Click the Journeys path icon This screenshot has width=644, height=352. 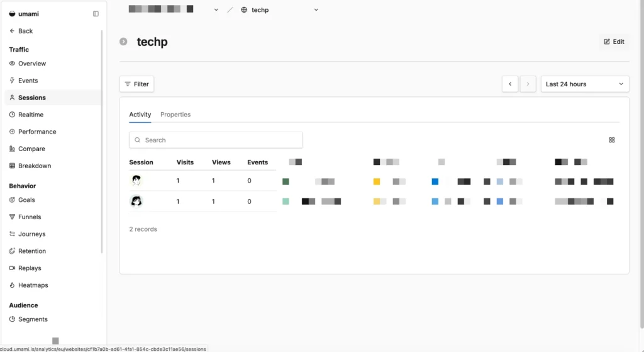click(12, 234)
